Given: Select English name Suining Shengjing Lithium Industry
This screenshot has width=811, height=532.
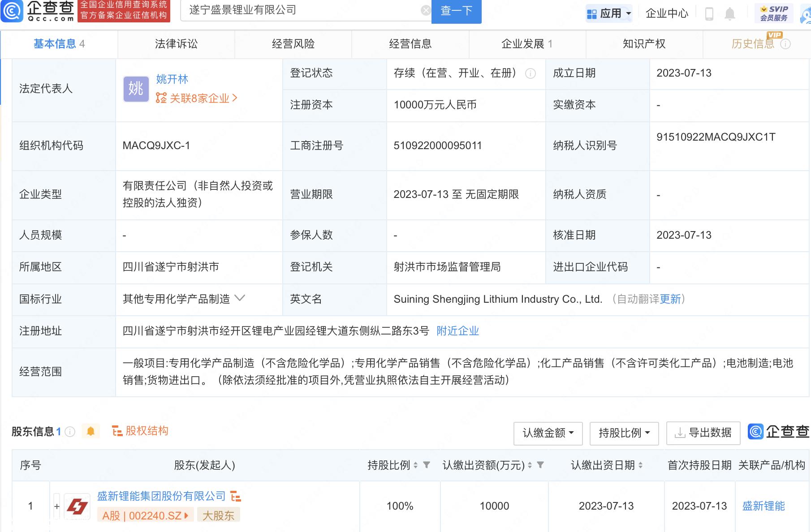Looking at the screenshot, I should tap(497, 299).
